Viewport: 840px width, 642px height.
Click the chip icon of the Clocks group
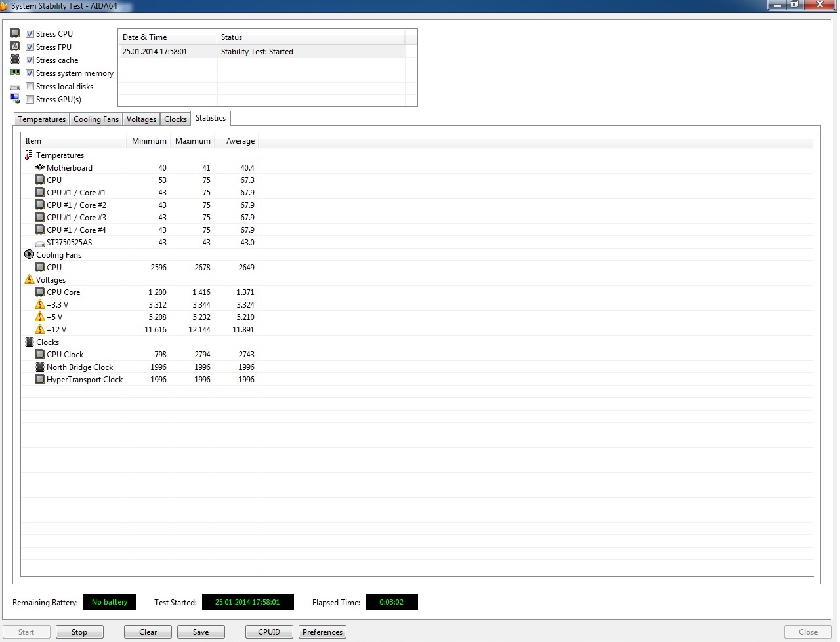click(x=29, y=342)
